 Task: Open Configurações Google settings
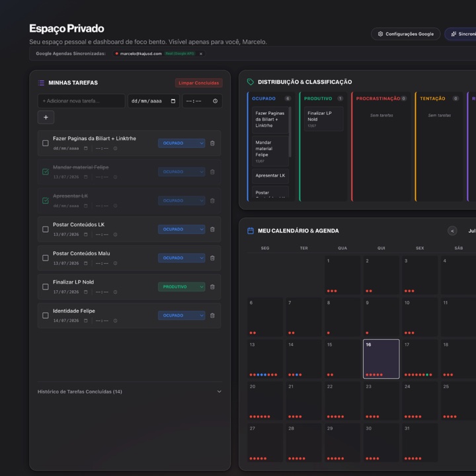(x=405, y=34)
